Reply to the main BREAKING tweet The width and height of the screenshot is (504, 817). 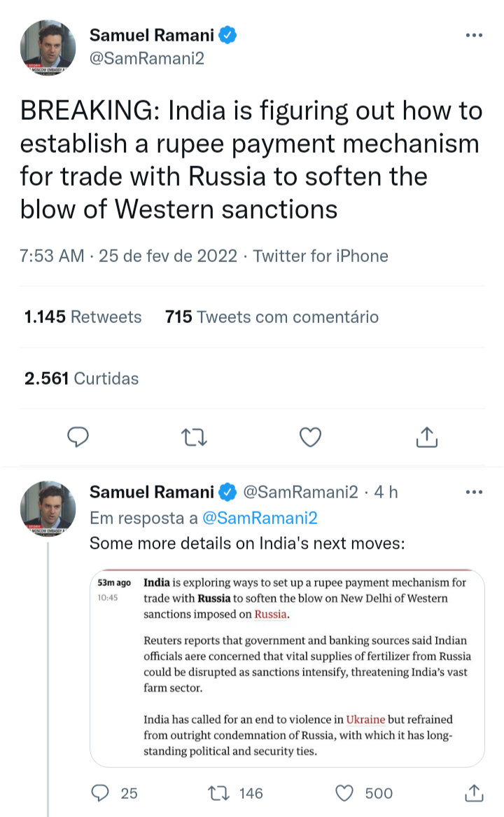78,437
